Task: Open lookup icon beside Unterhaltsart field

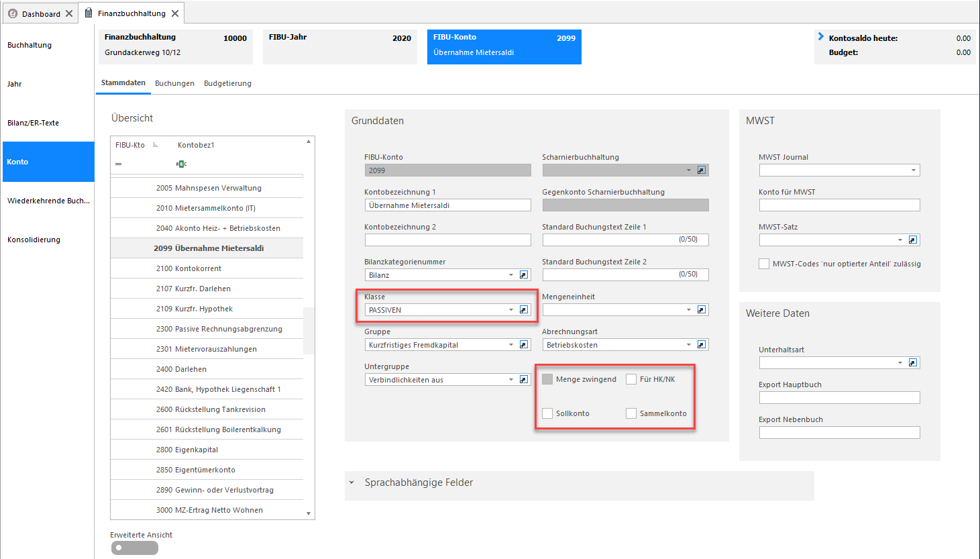Action: 913,362
